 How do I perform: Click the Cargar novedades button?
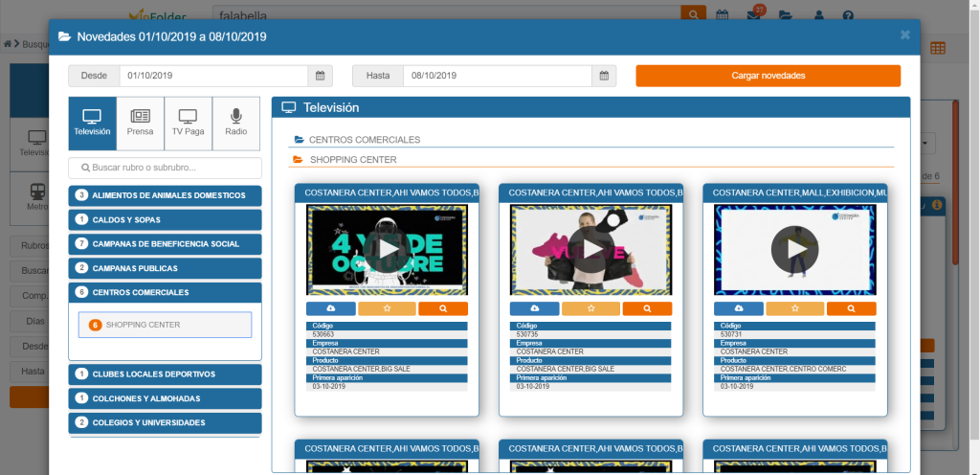768,76
